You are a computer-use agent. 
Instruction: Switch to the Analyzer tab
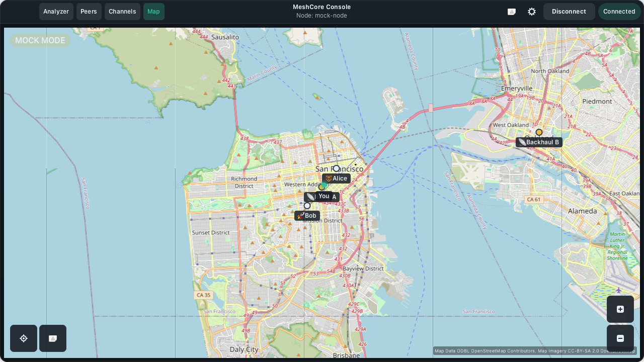[x=56, y=12]
